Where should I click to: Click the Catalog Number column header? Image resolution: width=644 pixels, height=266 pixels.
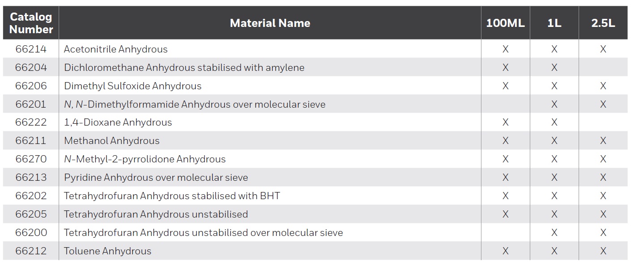(31, 23)
